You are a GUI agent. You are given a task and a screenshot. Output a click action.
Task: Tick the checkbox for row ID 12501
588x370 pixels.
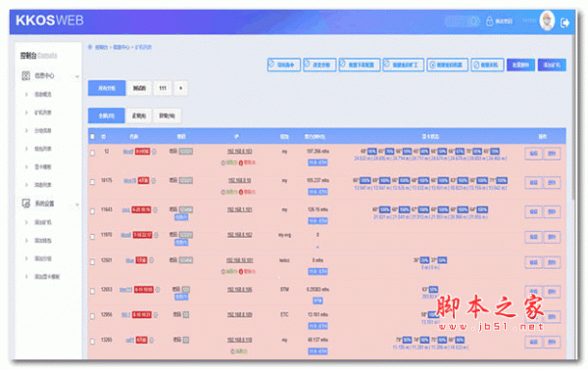tap(92, 262)
